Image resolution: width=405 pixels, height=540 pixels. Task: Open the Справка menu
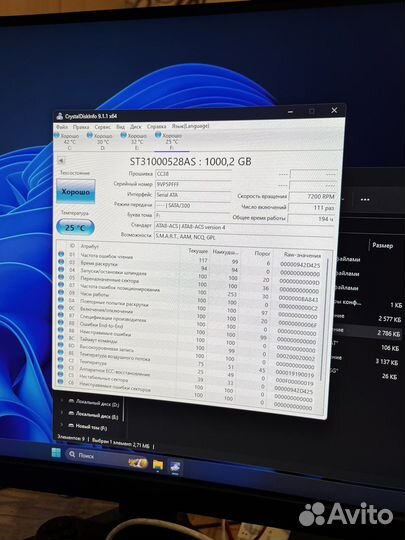pyautogui.click(x=156, y=126)
